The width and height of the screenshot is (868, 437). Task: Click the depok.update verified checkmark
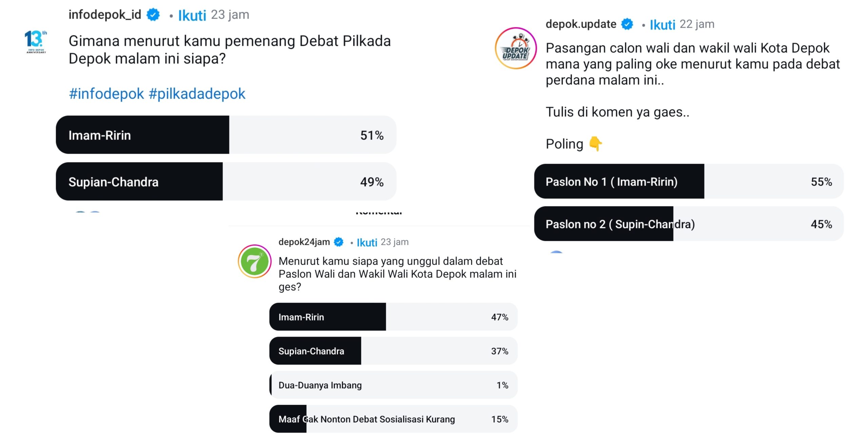(627, 24)
